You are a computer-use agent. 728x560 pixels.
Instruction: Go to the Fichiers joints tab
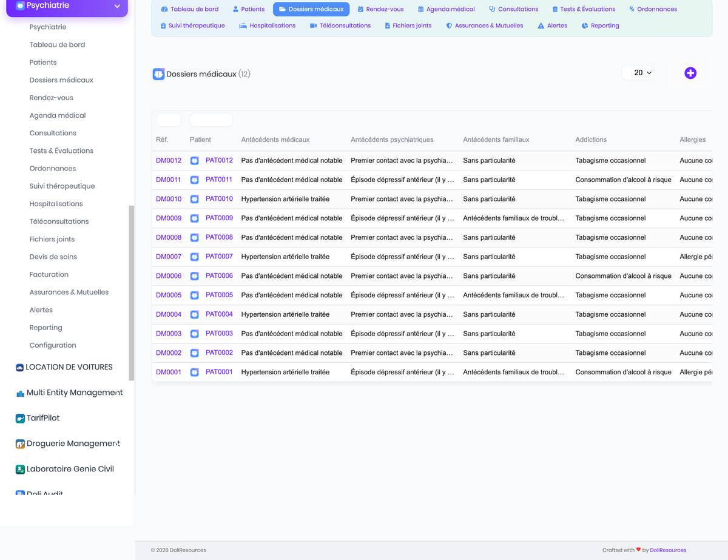click(408, 25)
